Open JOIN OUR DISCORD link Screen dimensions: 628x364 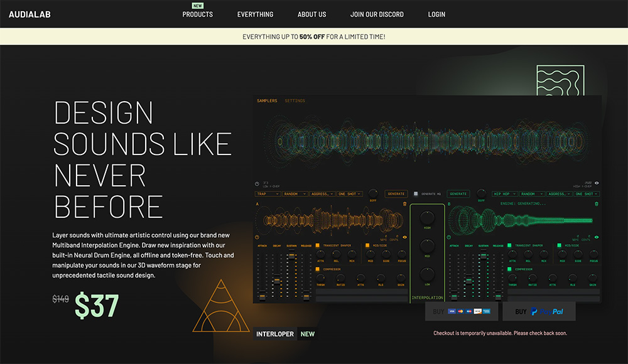tap(377, 14)
